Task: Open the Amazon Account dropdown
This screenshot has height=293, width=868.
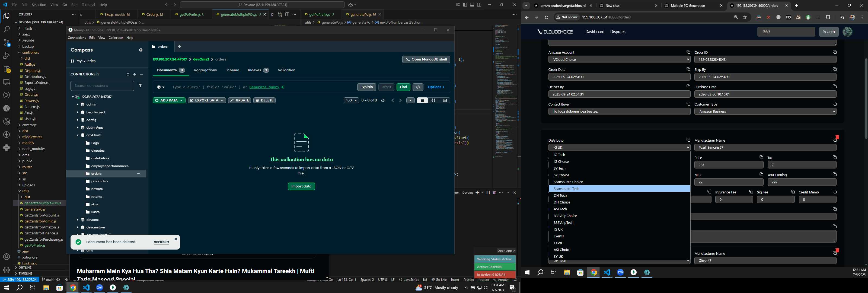Action: (619, 60)
